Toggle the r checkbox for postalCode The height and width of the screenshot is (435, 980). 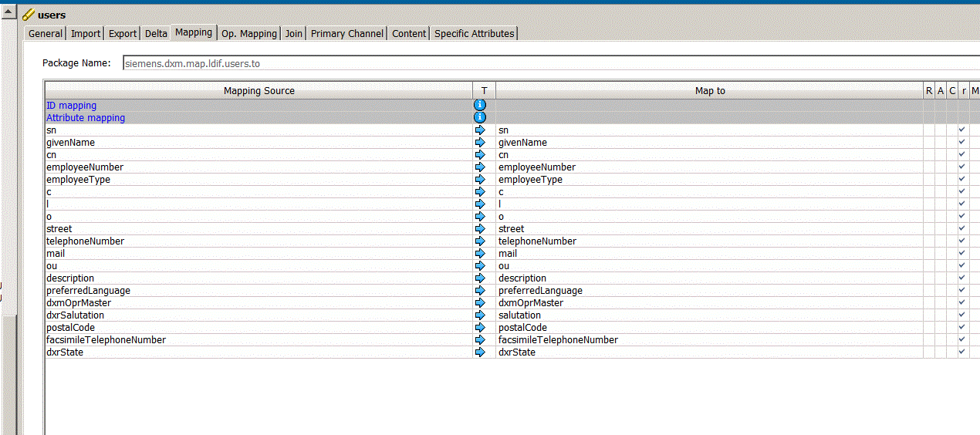(x=961, y=328)
